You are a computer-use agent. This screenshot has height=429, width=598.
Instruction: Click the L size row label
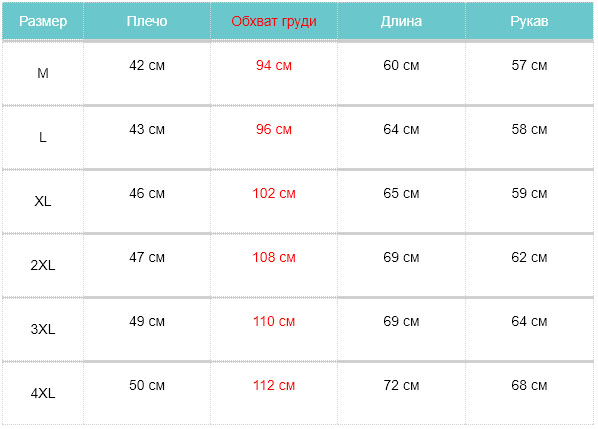pos(43,137)
